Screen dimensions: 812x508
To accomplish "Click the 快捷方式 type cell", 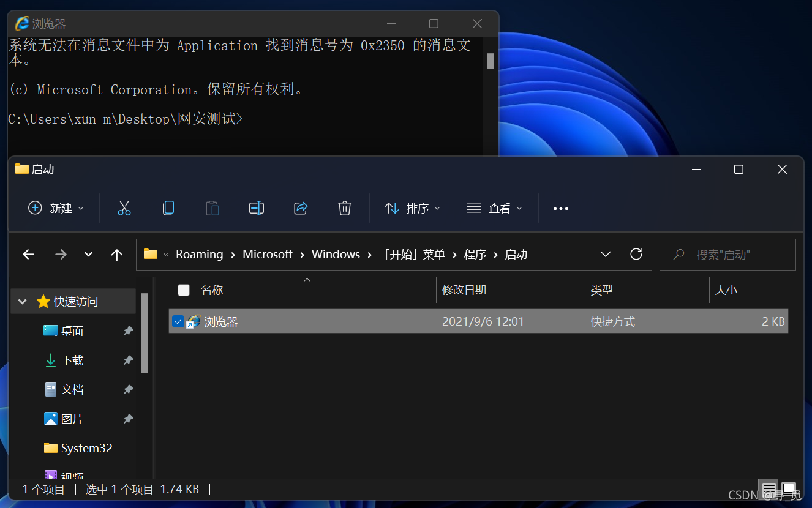I will 613,321.
